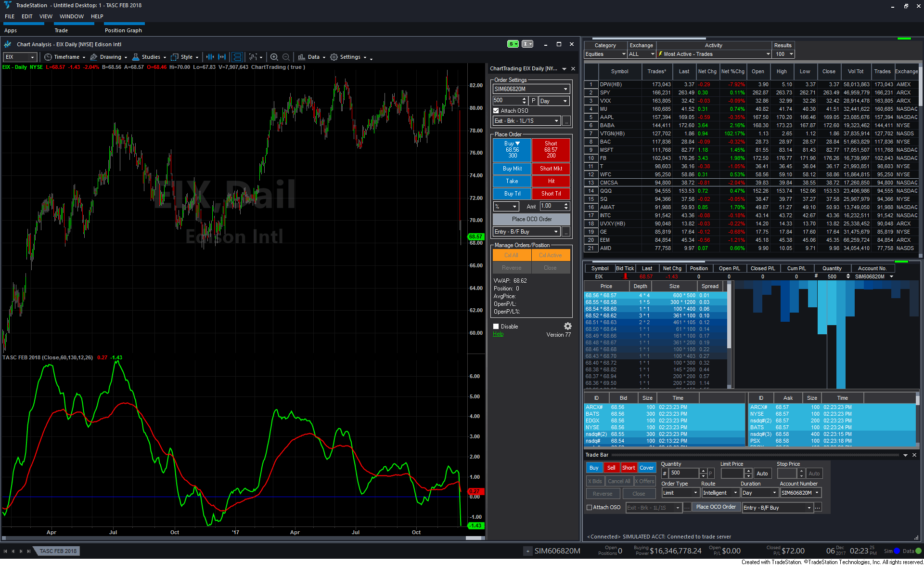Open the SIM606820M account dropdown in ChartTrading

click(x=531, y=89)
